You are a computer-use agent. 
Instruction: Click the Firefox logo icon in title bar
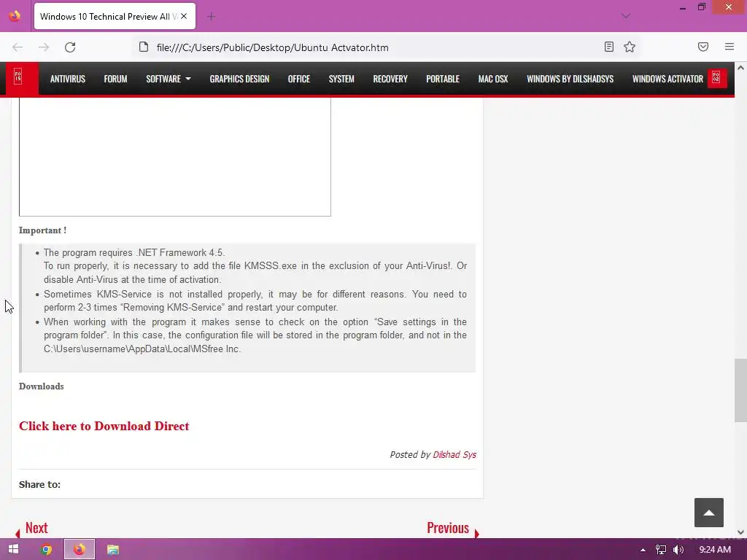pos(15,16)
